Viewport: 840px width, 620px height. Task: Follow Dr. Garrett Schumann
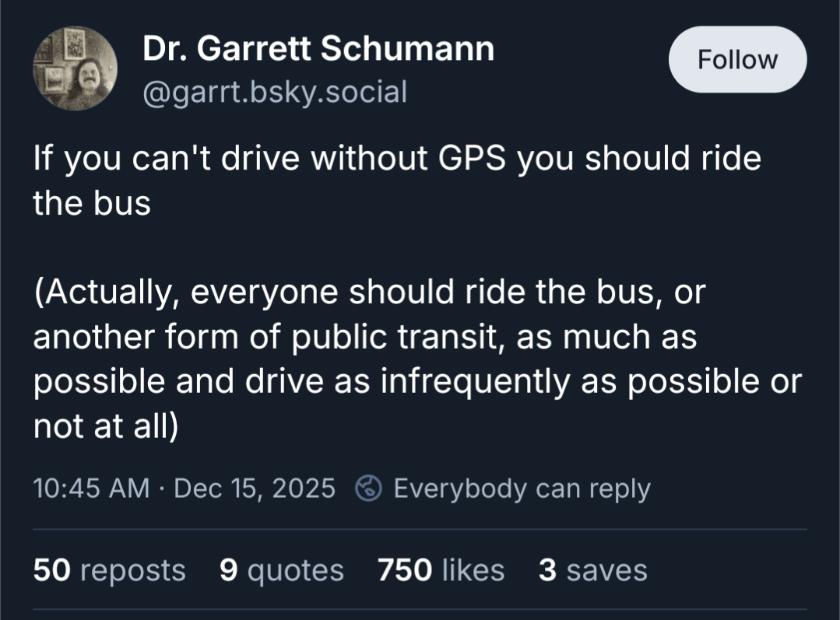(737, 60)
